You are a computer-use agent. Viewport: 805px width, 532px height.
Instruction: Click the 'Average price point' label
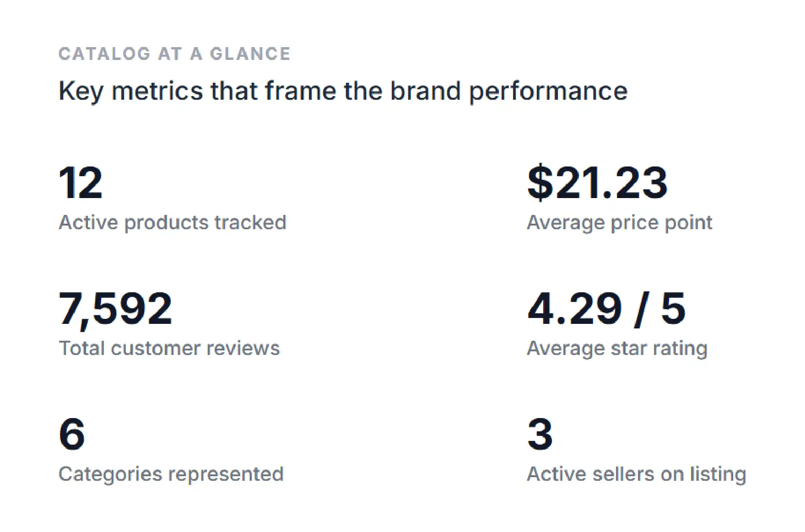coord(620,223)
